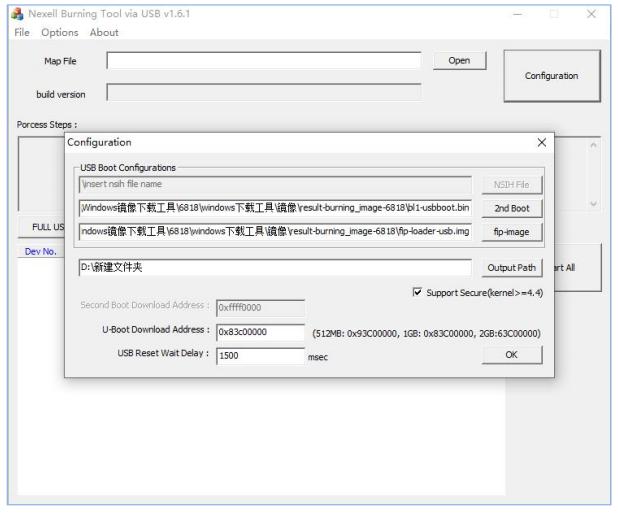Click the NSIH File button

point(512,185)
